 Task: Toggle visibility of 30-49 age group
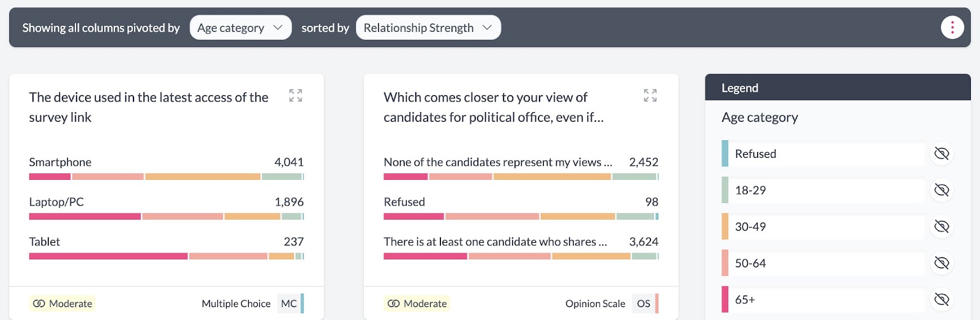point(941,227)
